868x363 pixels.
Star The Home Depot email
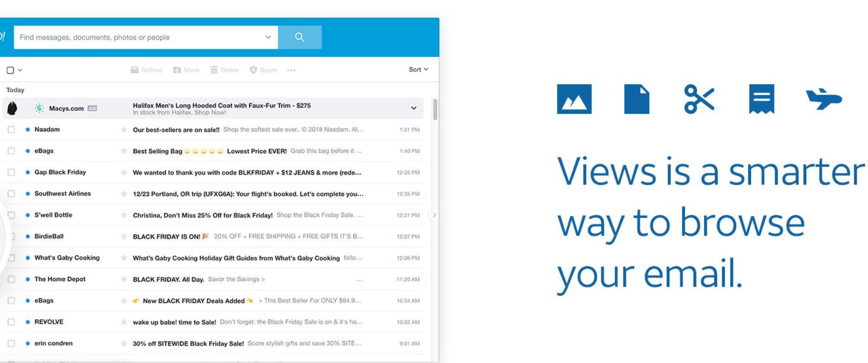click(124, 279)
